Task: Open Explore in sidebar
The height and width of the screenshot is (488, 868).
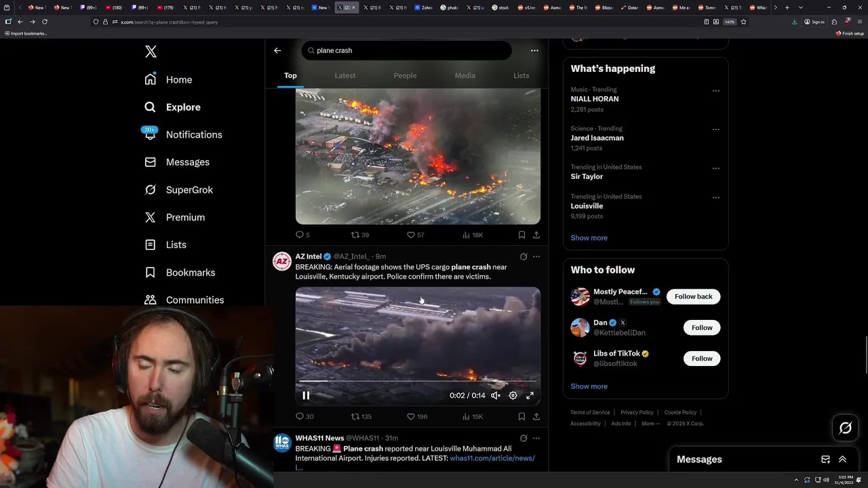Action: 172,107
